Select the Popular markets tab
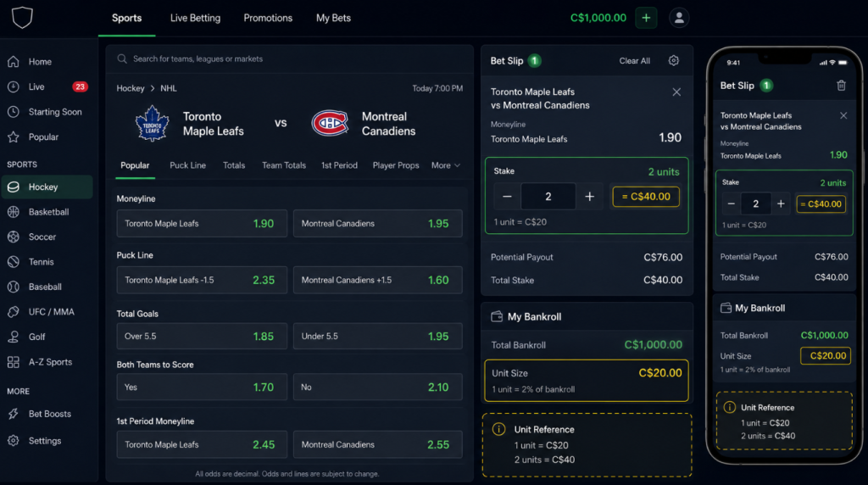868x485 pixels. tap(135, 165)
